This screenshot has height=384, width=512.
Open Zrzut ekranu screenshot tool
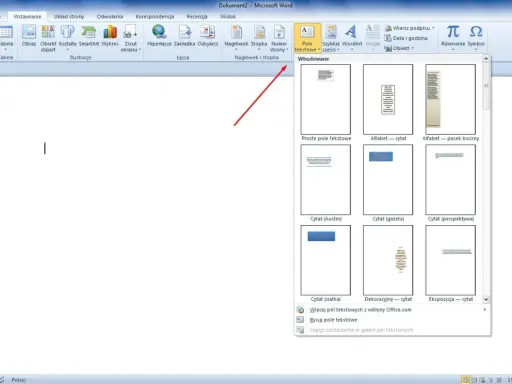(130, 38)
